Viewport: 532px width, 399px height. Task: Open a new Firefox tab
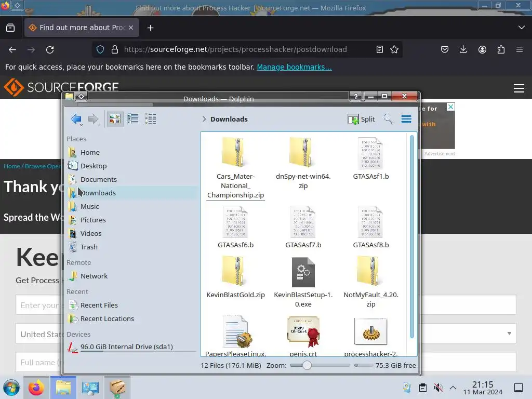point(150,28)
